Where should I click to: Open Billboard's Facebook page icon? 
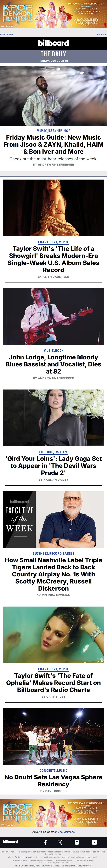pos(45,842)
